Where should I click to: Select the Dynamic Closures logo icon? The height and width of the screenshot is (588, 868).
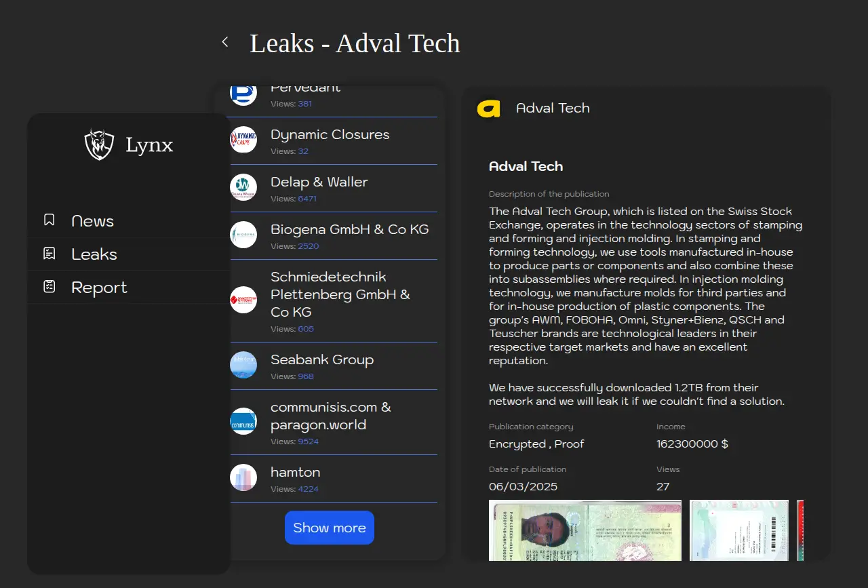pyautogui.click(x=243, y=140)
